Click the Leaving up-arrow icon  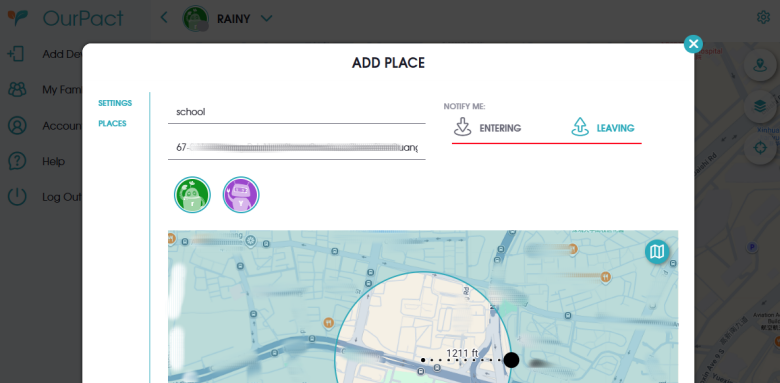click(580, 127)
